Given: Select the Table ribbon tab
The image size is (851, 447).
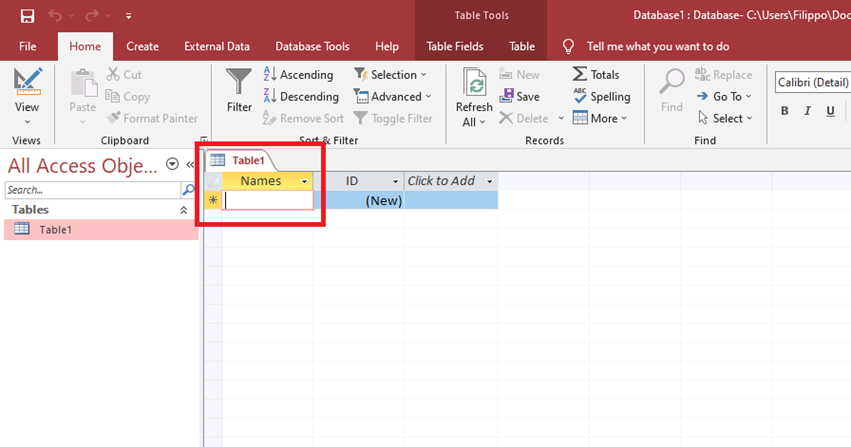Looking at the screenshot, I should [x=522, y=47].
